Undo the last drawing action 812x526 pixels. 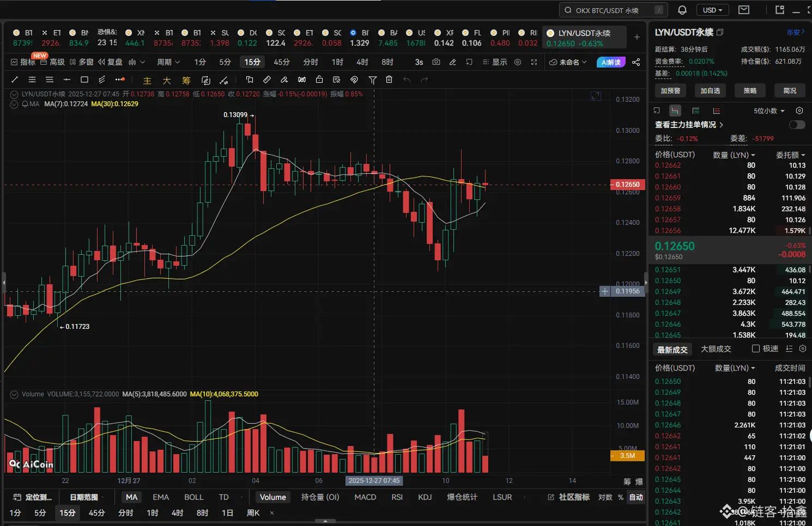(x=407, y=79)
